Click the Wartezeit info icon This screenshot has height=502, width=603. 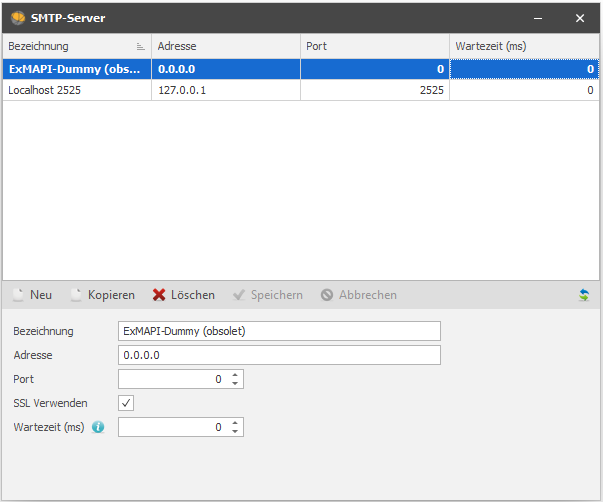(x=98, y=427)
